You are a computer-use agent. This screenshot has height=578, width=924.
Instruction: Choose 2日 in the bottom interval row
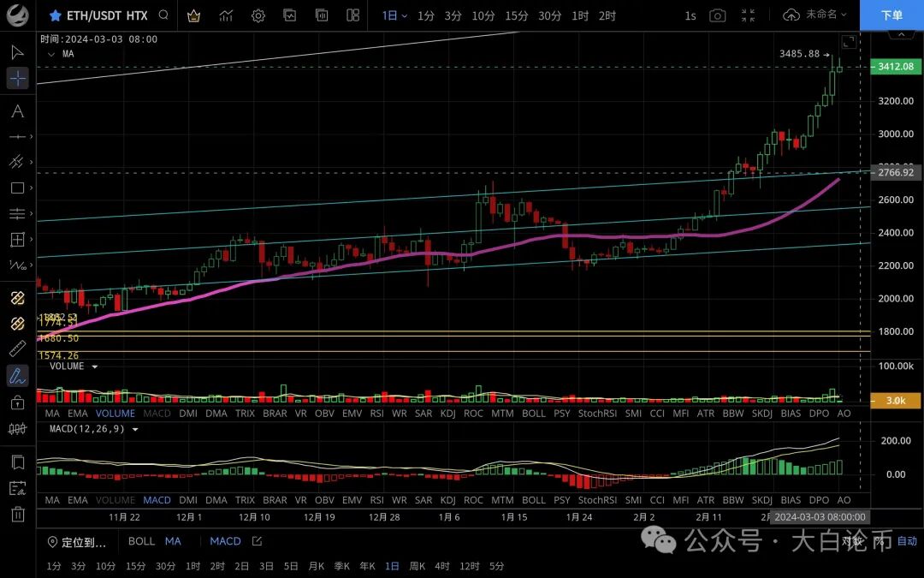[x=241, y=566]
